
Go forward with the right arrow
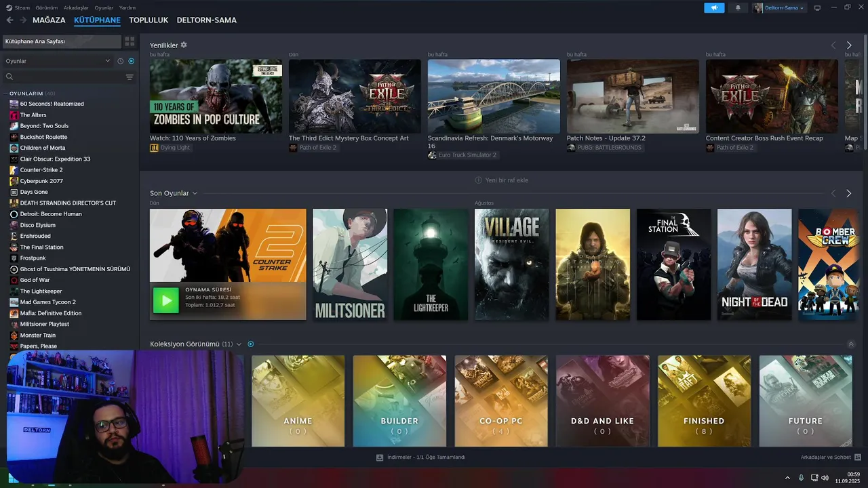coord(22,20)
